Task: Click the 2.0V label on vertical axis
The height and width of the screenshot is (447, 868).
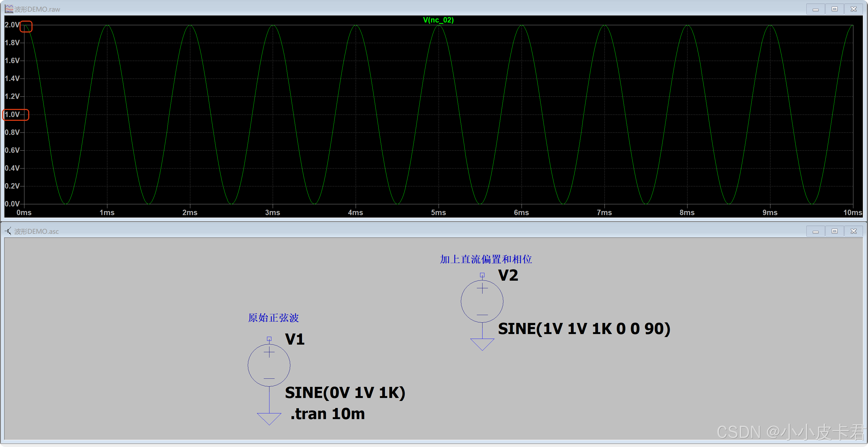Action: (x=12, y=25)
